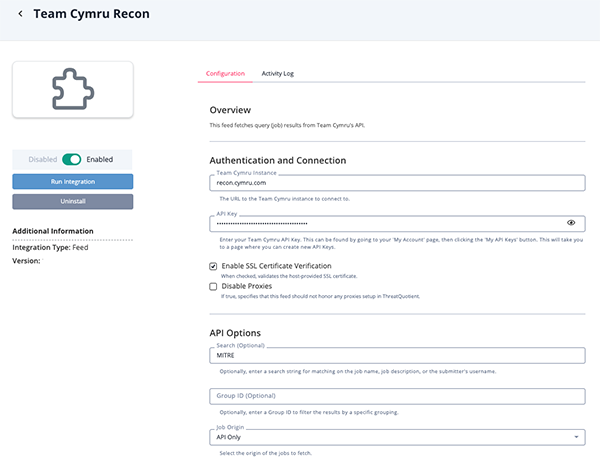Edit the Search (Optional) field containing MITRE
This screenshot has width=600, height=460.
[397, 356]
